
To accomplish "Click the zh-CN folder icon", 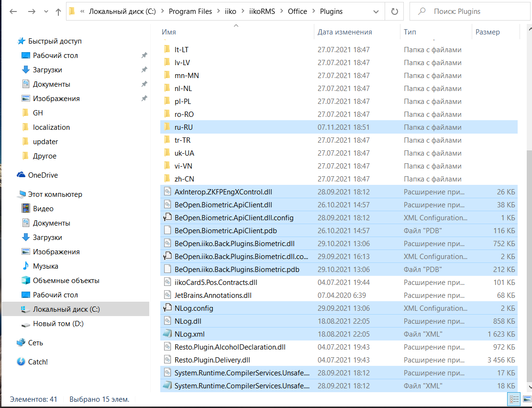I will coord(167,179).
